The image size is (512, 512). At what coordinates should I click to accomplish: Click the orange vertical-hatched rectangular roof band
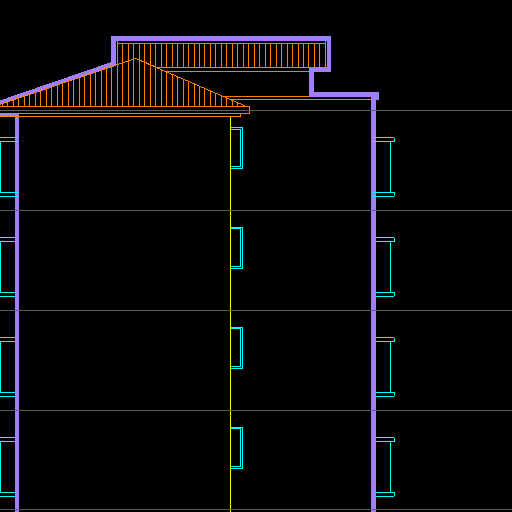point(221,55)
